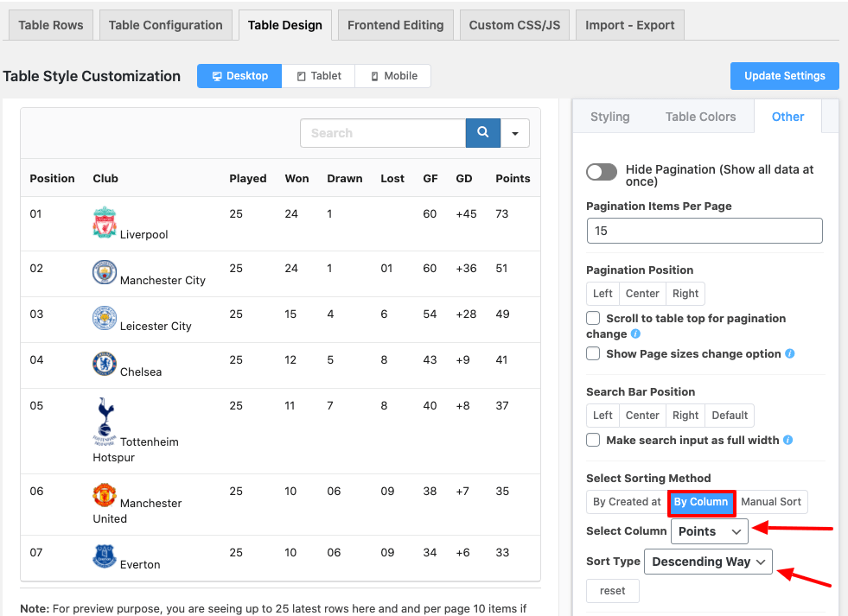Check Make search input as full width
Viewport: 848px width, 616px height.
(x=593, y=441)
